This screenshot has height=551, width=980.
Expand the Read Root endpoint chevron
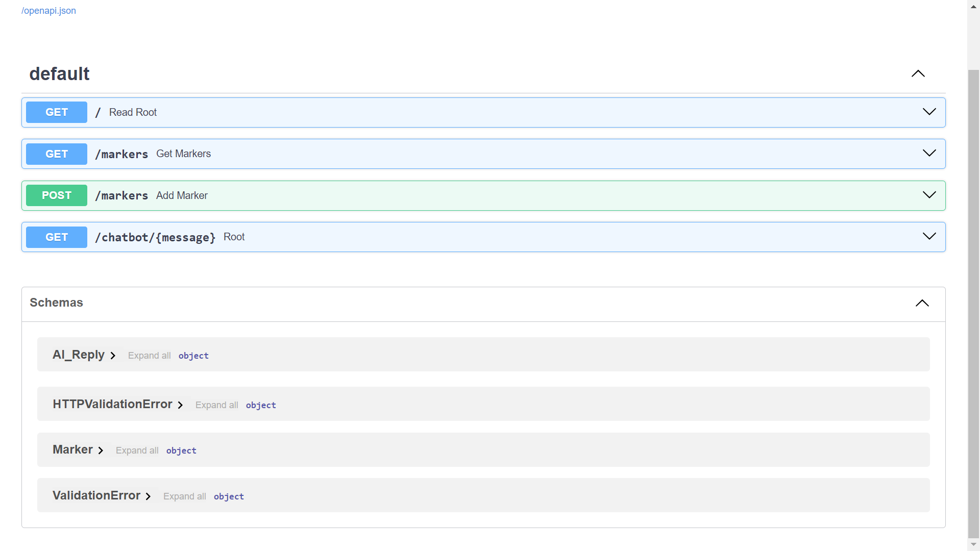(x=929, y=112)
